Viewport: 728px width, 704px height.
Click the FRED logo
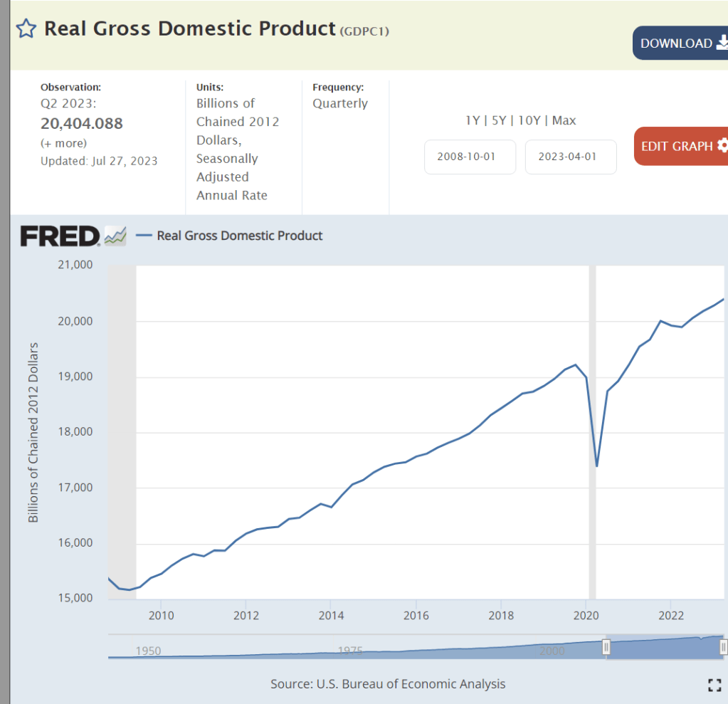(x=60, y=236)
